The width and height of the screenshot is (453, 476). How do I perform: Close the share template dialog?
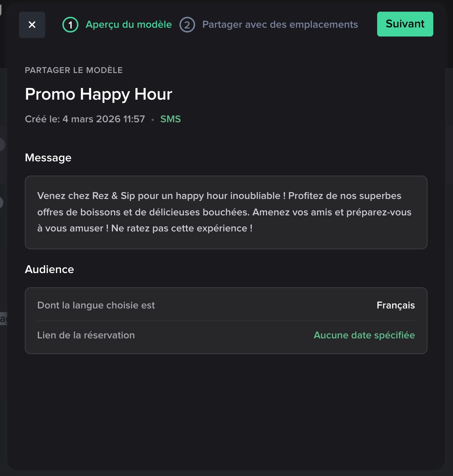(32, 25)
